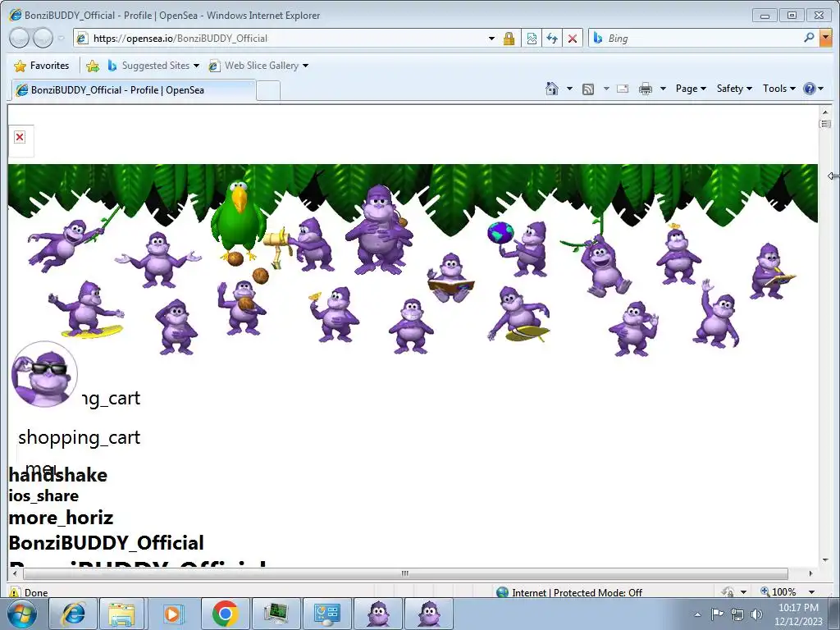Expand the Suggested Sites dropdown arrow
Screen dimensions: 840x630
(x=196, y=66)
